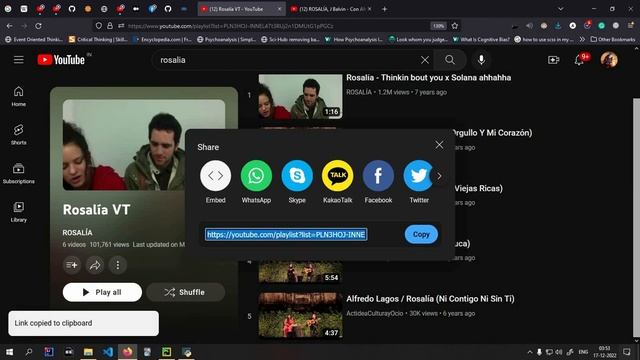640x360 pixels.
Task: Click the browser address bar URL
Action: 231,26
